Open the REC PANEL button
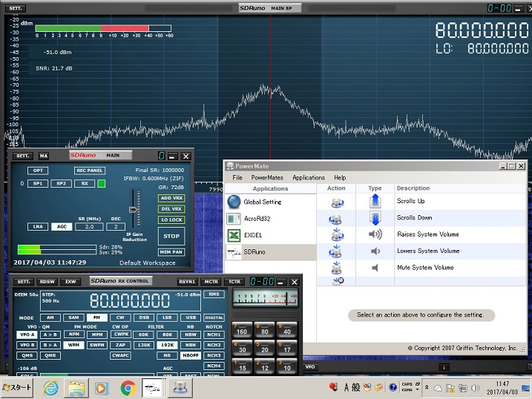532x399 pixels. tap(90, 171)
